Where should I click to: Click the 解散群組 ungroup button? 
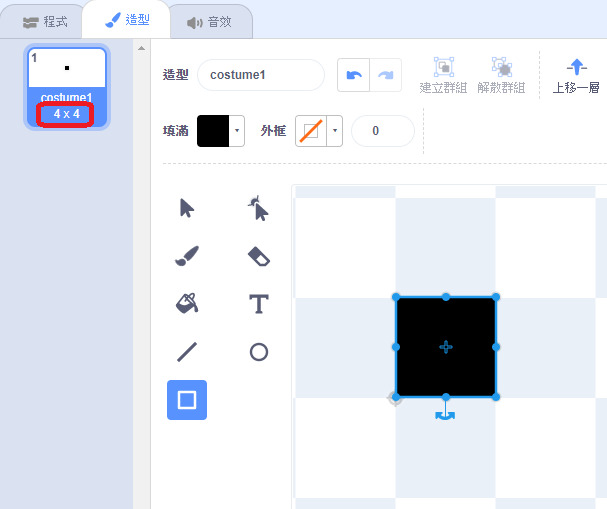click(501, 75)
